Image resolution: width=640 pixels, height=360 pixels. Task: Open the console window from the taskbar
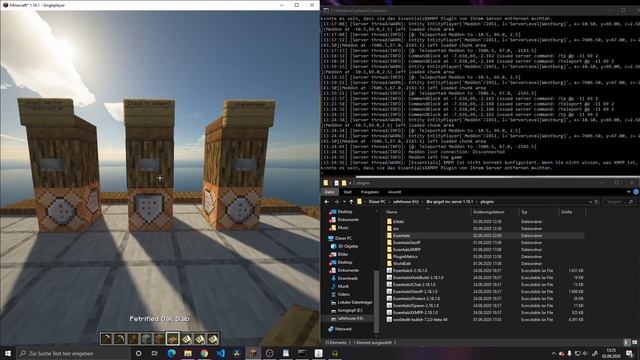pyautogui.click(x=302, y=353)
